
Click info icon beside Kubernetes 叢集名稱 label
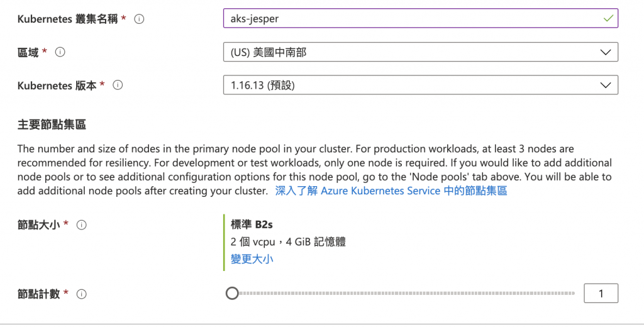pyautogui.click(x=140, y=19)
